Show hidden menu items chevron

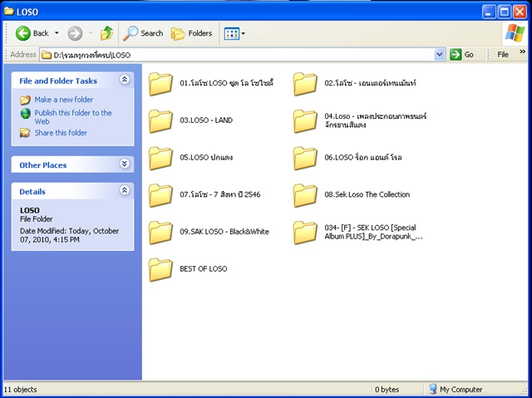[523, 52]
